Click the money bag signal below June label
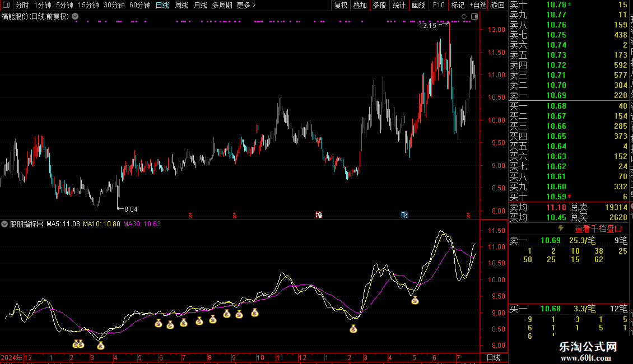The width and height of the screenshot is (633, 364). [158, 323]
